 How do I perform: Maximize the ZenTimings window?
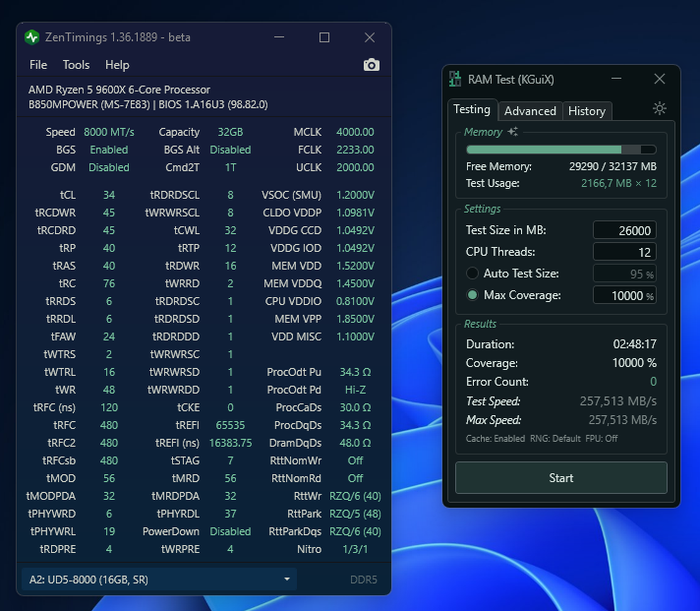pyautogui.click(x=324, y=37)
